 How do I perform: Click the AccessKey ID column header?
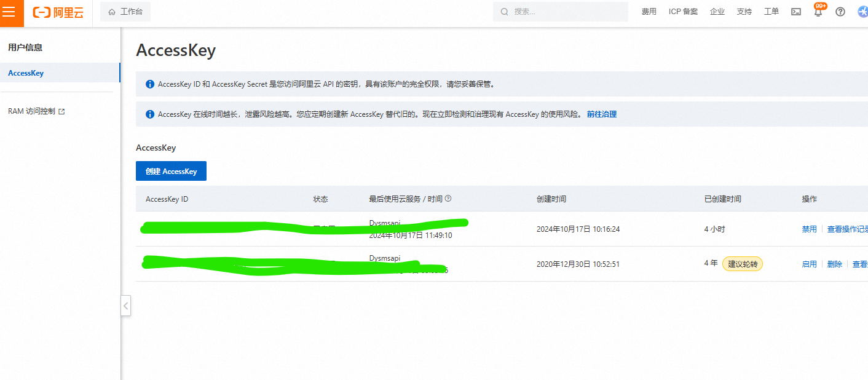coord(167,199)
